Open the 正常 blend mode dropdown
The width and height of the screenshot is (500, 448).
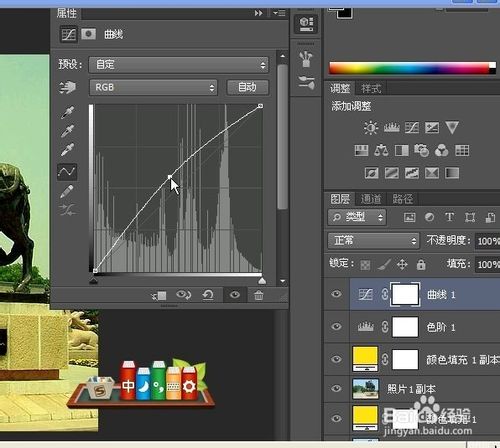click(x=373, y=240)
